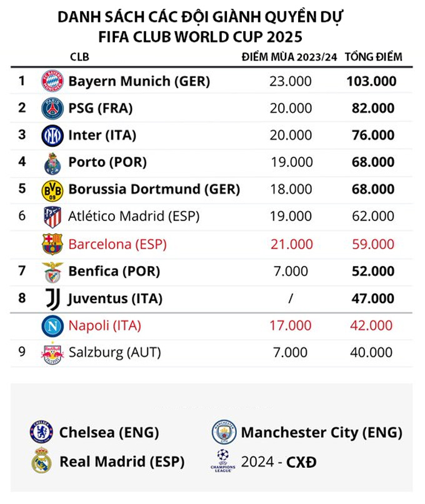The width and height of the screenshot is (425, 504).
Task: Select the Benfica eagle logo
Action: (x=52, y=272)
